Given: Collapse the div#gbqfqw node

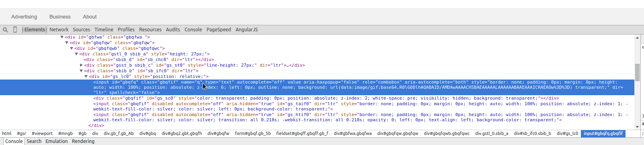Looking at the screenshot, I should pyautogui.click(x=67, y=43).
